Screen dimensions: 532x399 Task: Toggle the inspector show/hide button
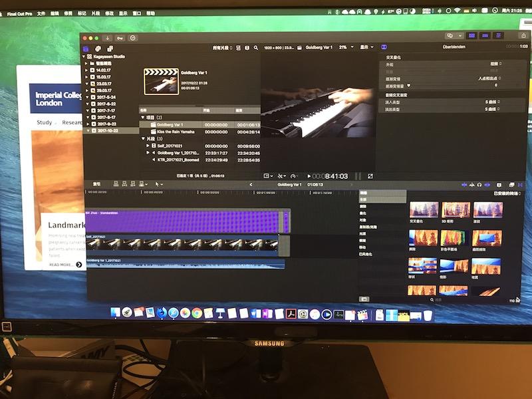tap(498, 36)
